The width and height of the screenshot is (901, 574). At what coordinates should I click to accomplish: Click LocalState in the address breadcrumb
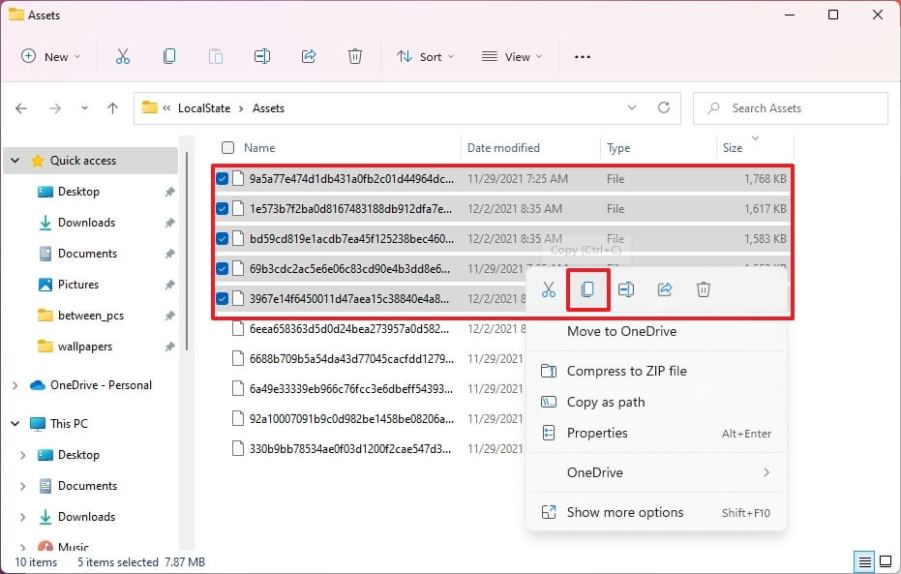[x=204, y=108]
